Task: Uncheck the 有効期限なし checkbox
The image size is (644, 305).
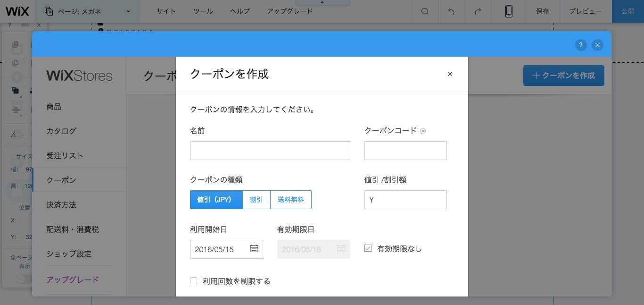Action: pyautogui.click(x=368, y=248)
